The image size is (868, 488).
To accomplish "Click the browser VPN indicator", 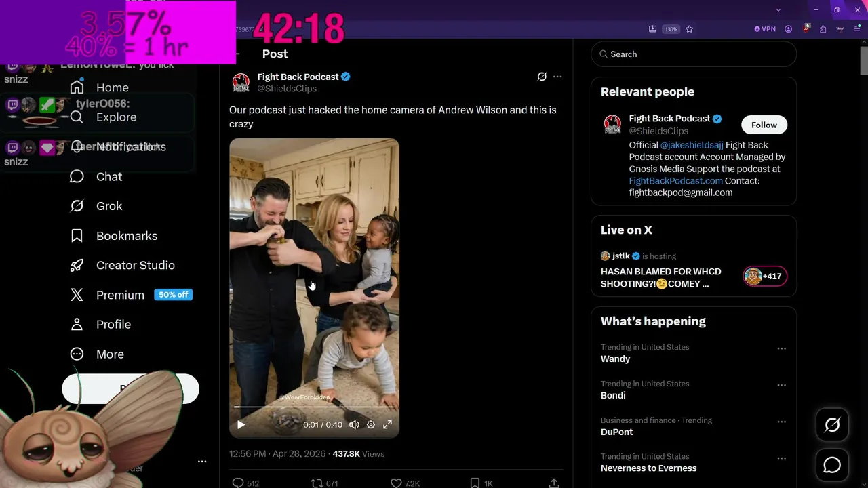I will coord(765,29).
